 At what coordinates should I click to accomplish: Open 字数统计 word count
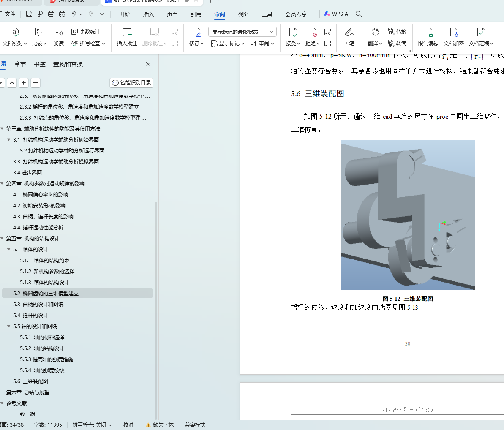(x=86, y=32)
